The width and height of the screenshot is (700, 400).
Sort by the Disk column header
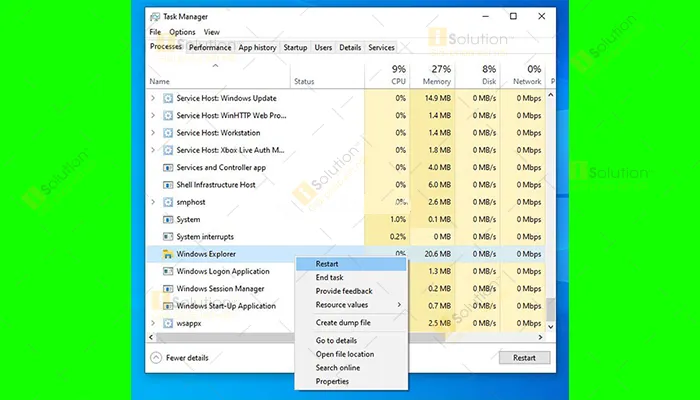click(478, 76)
